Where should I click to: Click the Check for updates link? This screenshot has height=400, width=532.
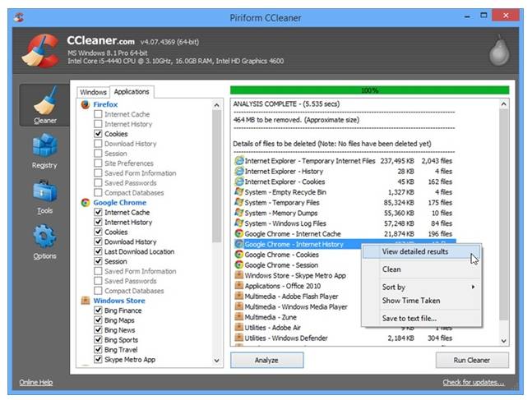click(474, 383)
